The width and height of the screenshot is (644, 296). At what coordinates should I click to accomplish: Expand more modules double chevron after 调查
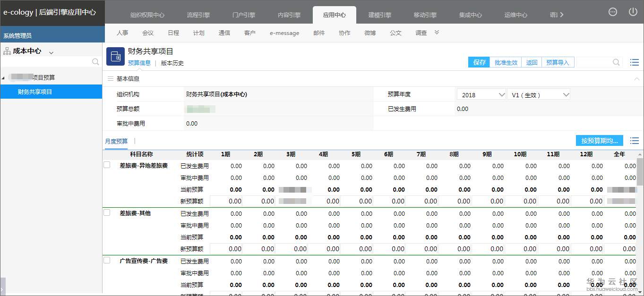click(x=437, y=33)
